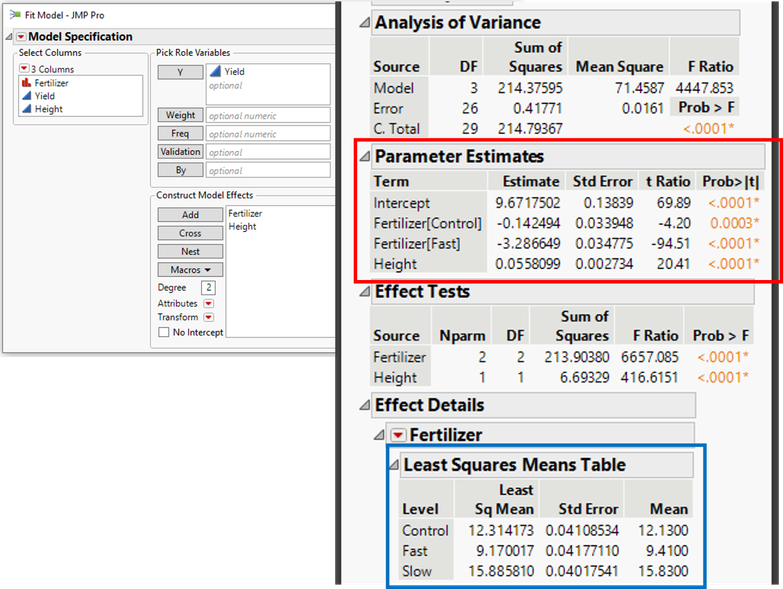Collapse the Fertilizer effect details outline

[380, 435]
